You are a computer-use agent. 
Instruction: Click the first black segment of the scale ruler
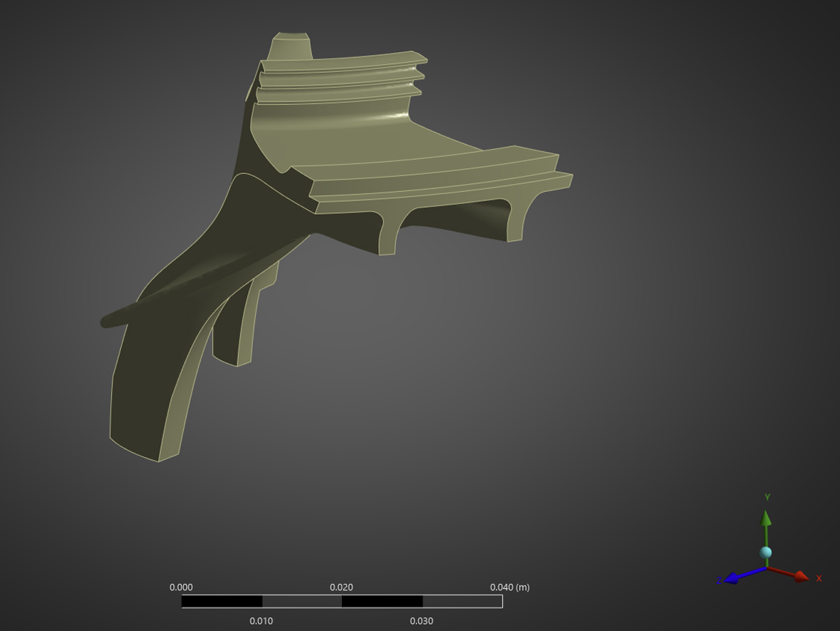222,601
